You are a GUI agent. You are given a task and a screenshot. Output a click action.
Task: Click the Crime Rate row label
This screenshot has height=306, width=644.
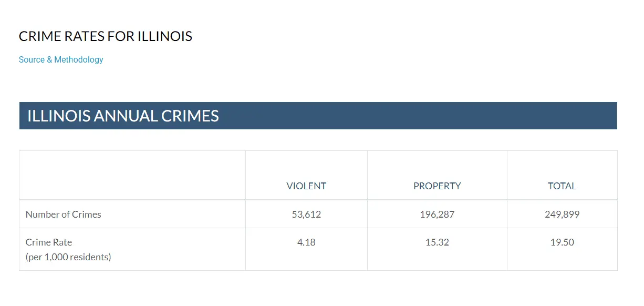point(49,242)
